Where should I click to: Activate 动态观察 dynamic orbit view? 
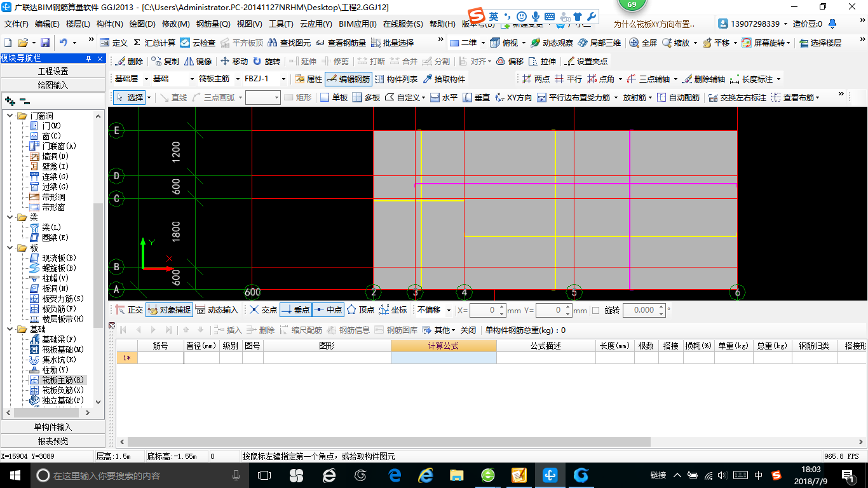(552, 43)
